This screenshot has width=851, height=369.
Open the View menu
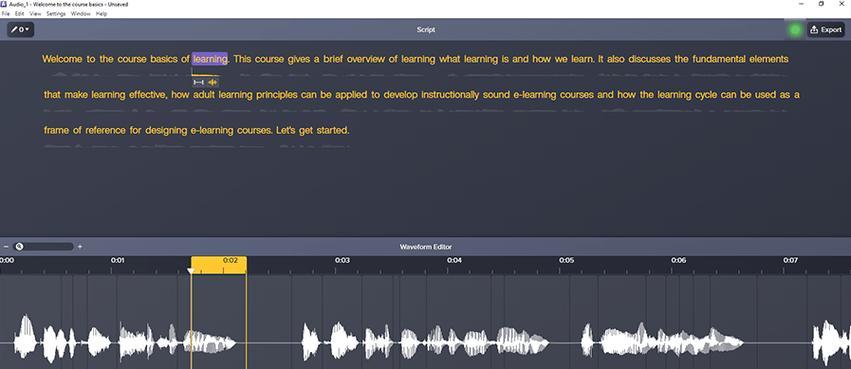(x=35, y=14)
